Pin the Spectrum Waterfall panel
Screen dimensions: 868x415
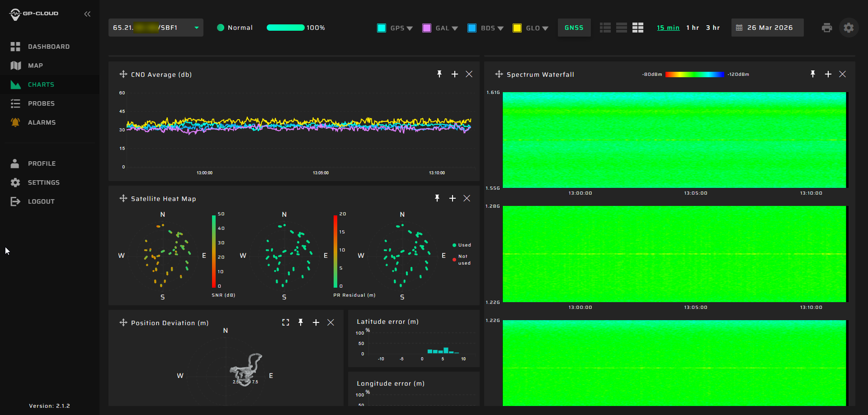(813, 74)
